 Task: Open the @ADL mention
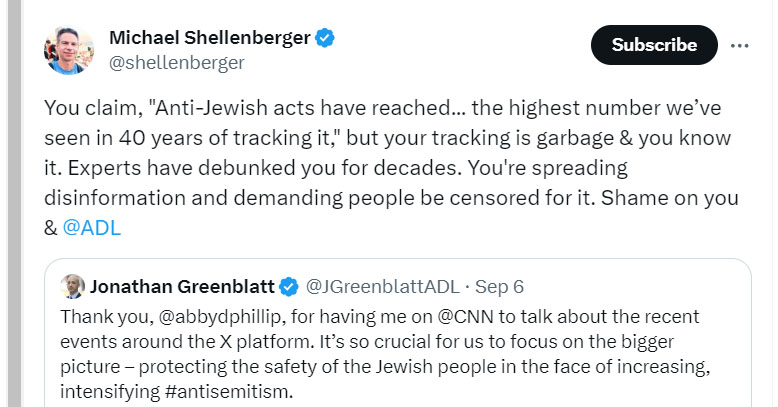click(92, 228)
